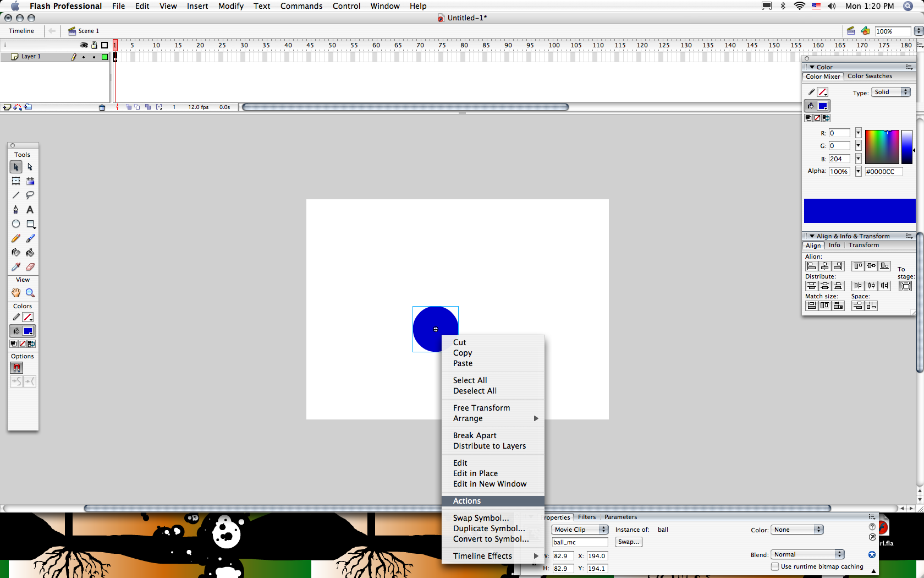Image resolution: width=924 pixels, height=578 pixels.
Task: Open the stage zoom percentage dropdown arrow
Action: click(x=919, y=31)
